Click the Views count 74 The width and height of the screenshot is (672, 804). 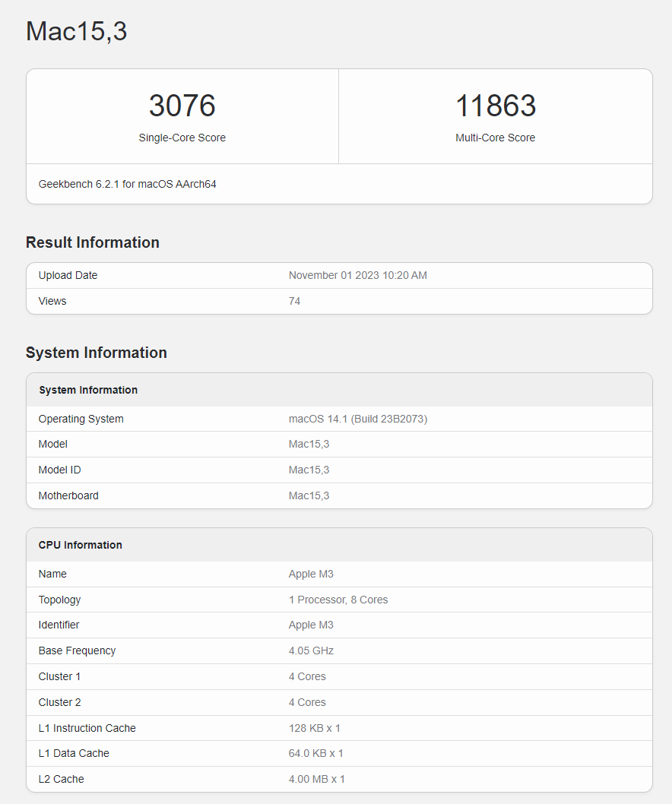294,301
